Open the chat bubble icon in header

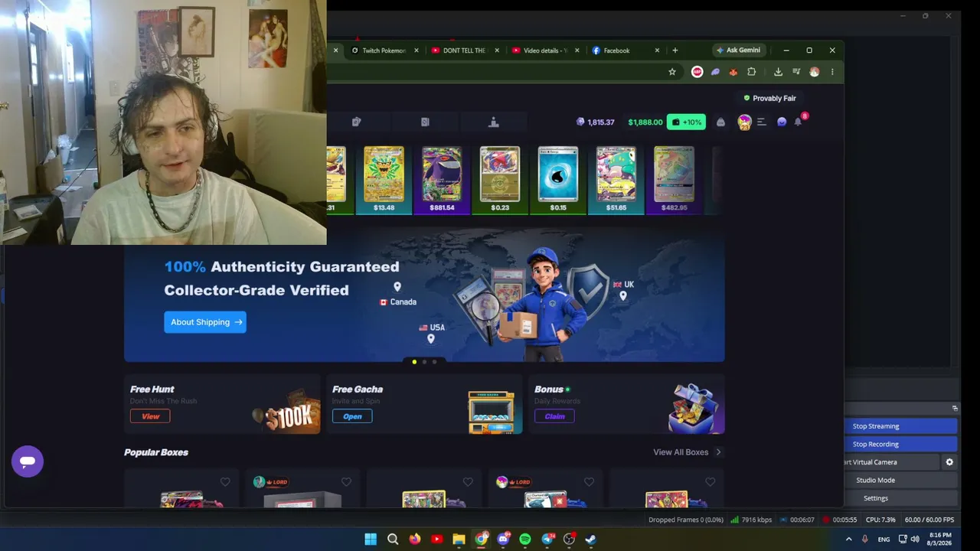(782, 122)
